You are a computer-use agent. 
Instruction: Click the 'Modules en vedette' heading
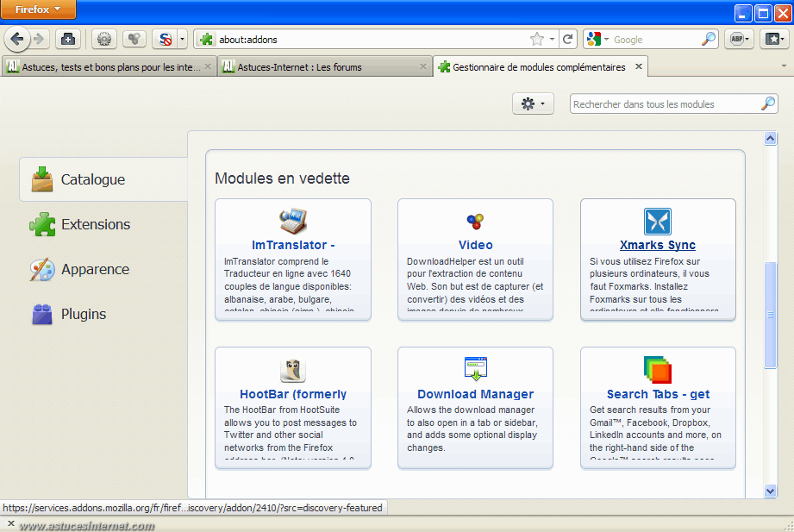click(x=282, y=178)
